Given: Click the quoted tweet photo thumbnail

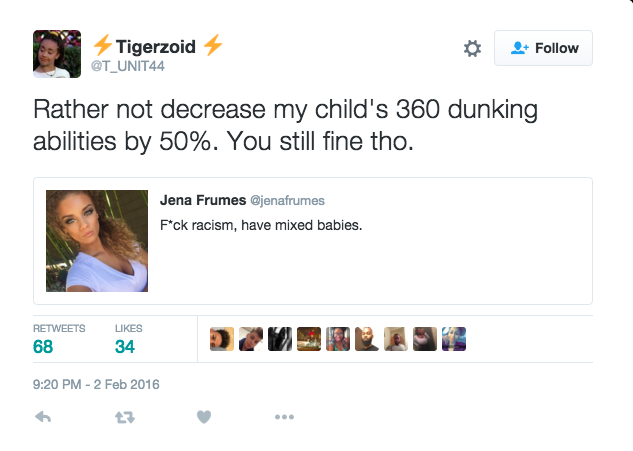Looking at the screenshot, I should coord(97,241).
